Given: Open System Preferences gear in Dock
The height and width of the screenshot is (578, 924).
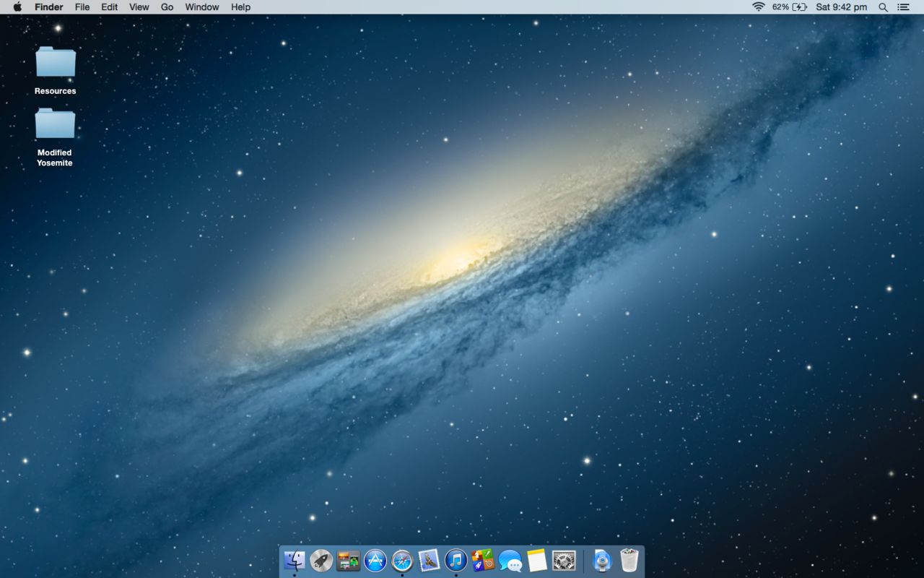Looking at the screenshot, I should tap(564, 560).
